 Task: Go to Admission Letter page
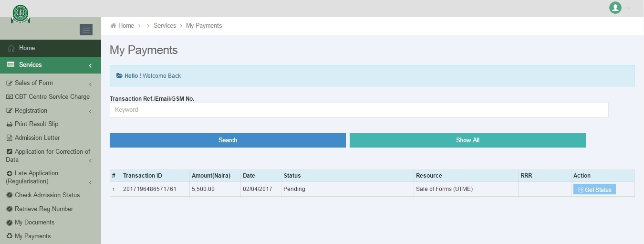point(37,138)
